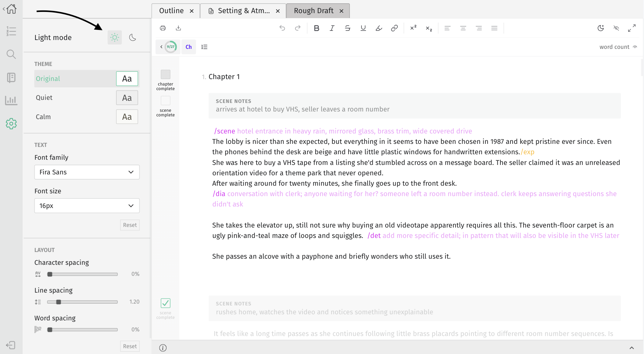Print the document via printer icon
Screen dimensions: 644x354
[x=163, y=28]
